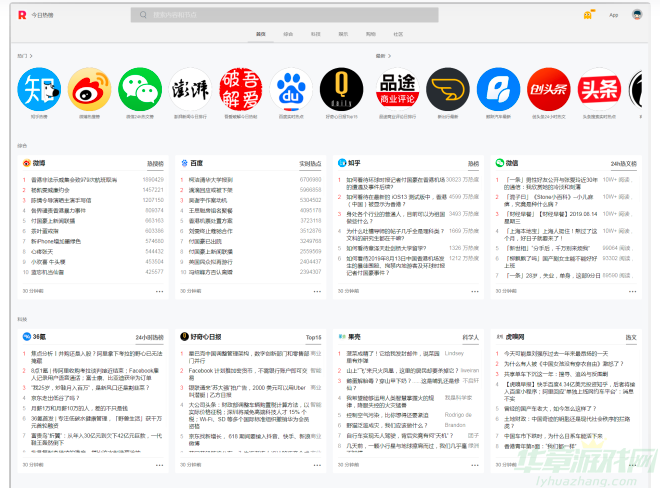Open the yellow Q daily icon
Viewport: 660px width, 488px height.
tap(342, 90)
